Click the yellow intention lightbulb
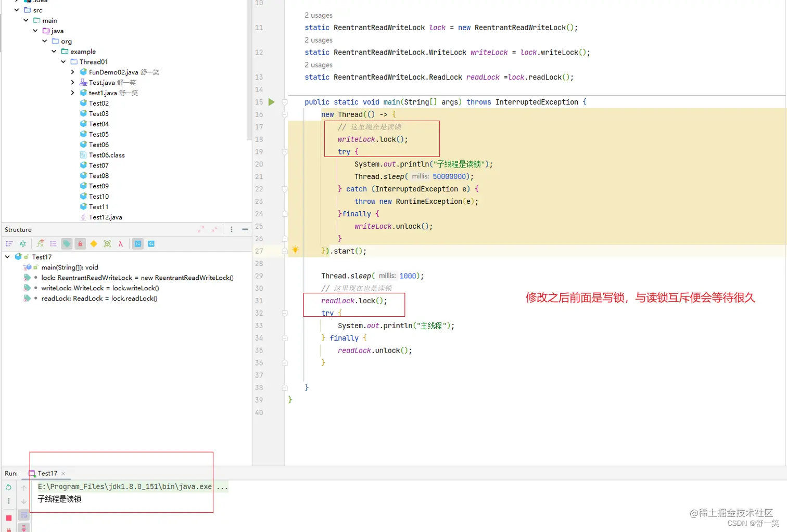Viewport: 787px width, 532px height. point(295,250)
